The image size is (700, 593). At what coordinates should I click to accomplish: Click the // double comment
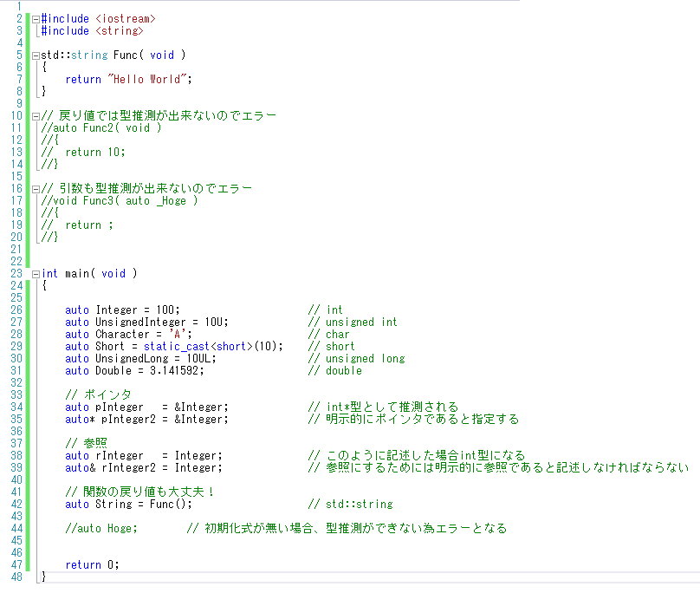tap(334, 370)
